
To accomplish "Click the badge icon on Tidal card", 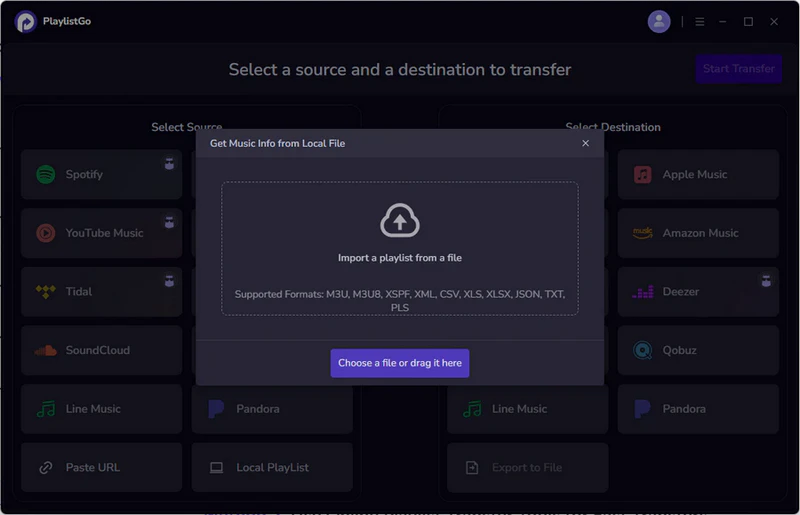I will [x=169, y=281].
